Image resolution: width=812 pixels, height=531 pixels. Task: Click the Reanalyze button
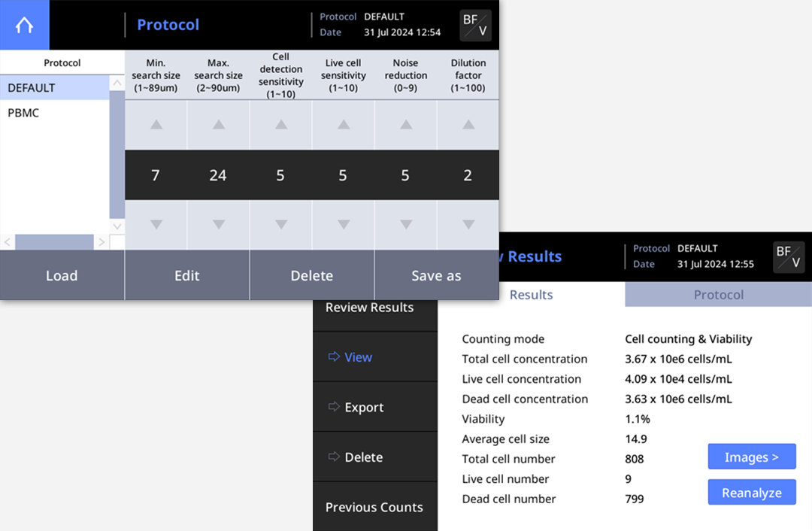click(752, 493)
